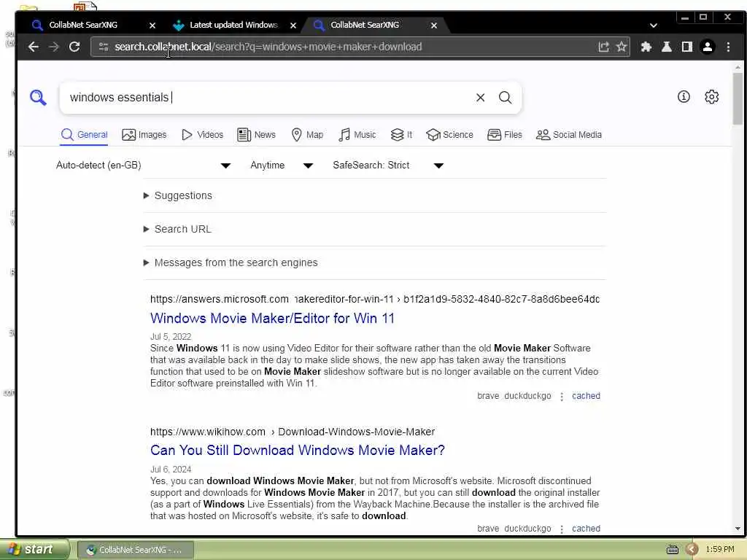Image resolution: width=747 pixels, height=560 pixels.
Task: Open SearXNG preferences gear icon
Action: tap(711, 97)
